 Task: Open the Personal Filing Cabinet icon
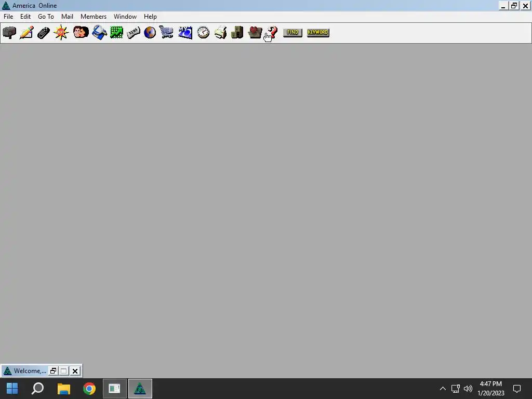coord(237,33)
